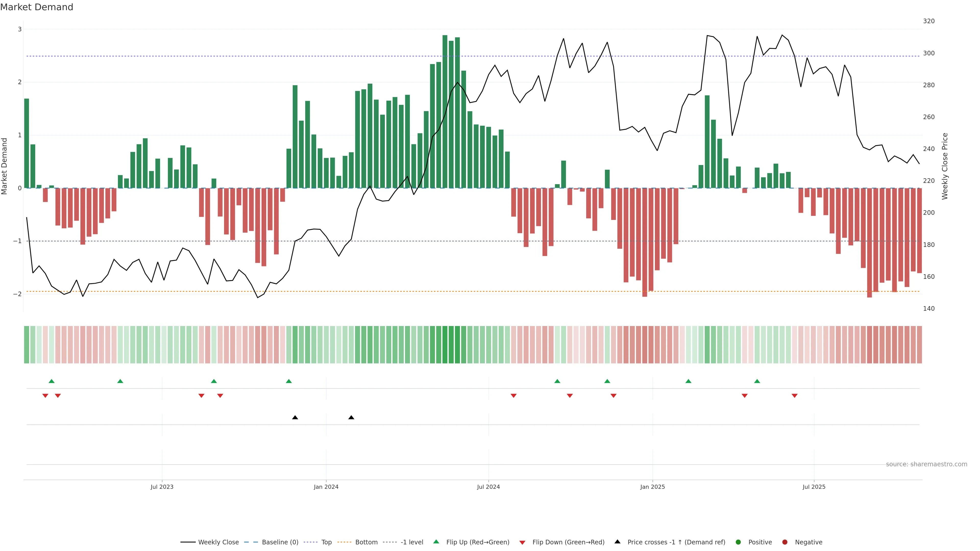Click the rightmost red flip-down triangle marker

pos(794,396)
